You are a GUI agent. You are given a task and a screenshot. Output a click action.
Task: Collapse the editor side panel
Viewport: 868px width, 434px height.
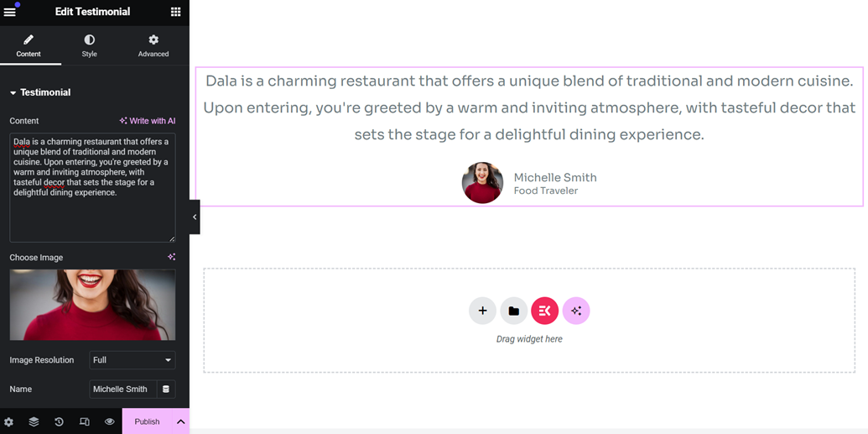(x=195, y=217)
